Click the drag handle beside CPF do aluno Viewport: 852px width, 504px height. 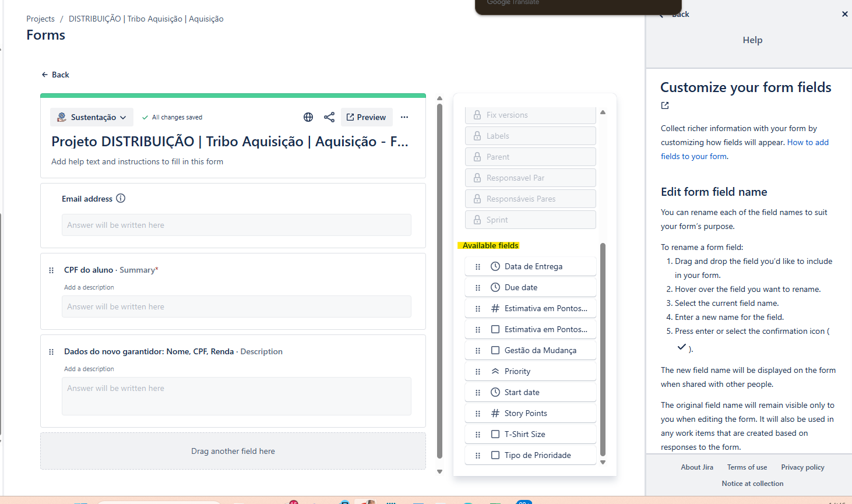point(51,270)
